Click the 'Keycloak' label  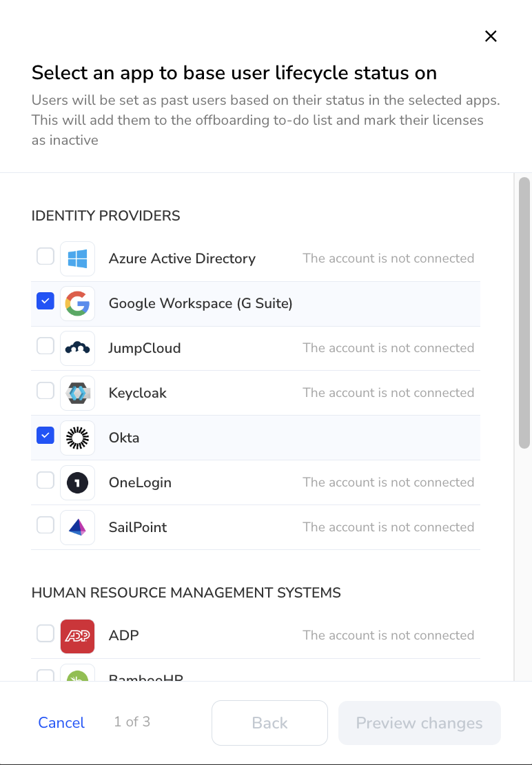(138, 394)
